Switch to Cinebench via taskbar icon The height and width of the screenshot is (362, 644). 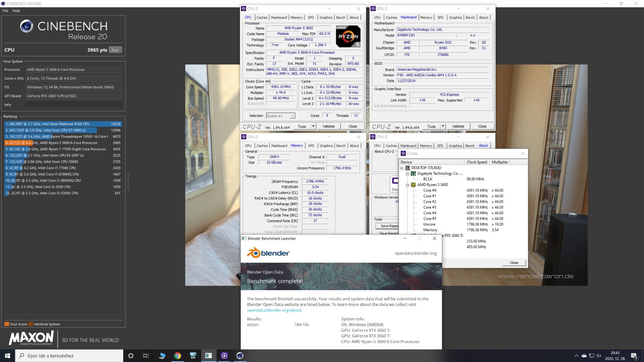(240, 355)
